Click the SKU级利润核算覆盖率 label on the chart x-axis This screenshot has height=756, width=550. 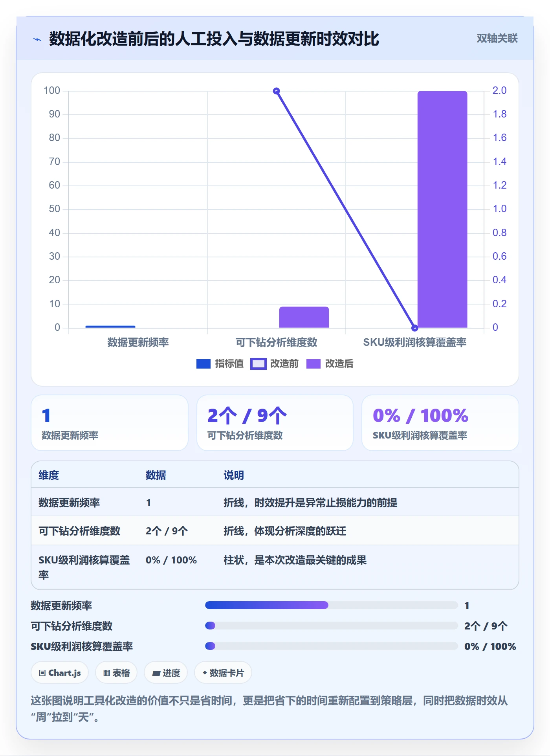pos(415,342)
